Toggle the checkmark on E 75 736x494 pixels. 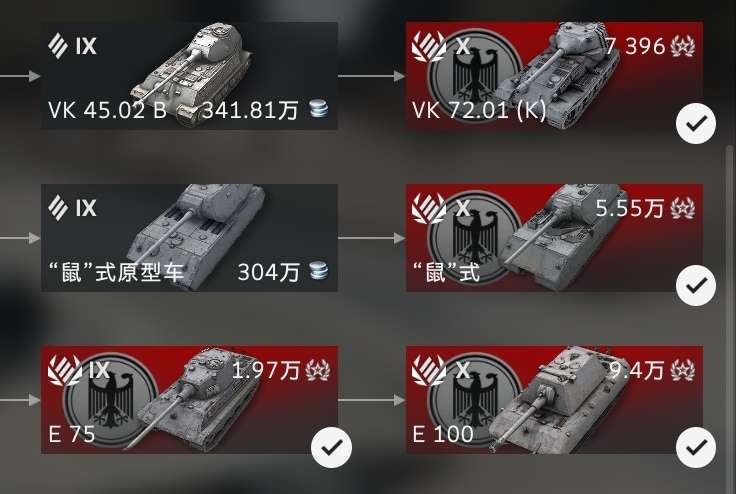point(331,448)
